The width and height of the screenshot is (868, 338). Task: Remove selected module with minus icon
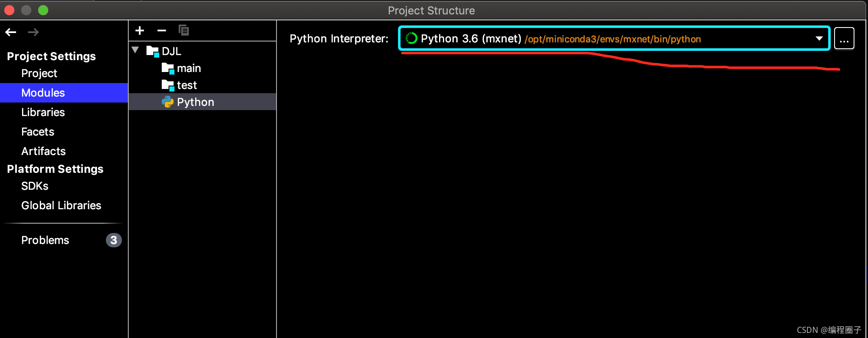(162, 30)
